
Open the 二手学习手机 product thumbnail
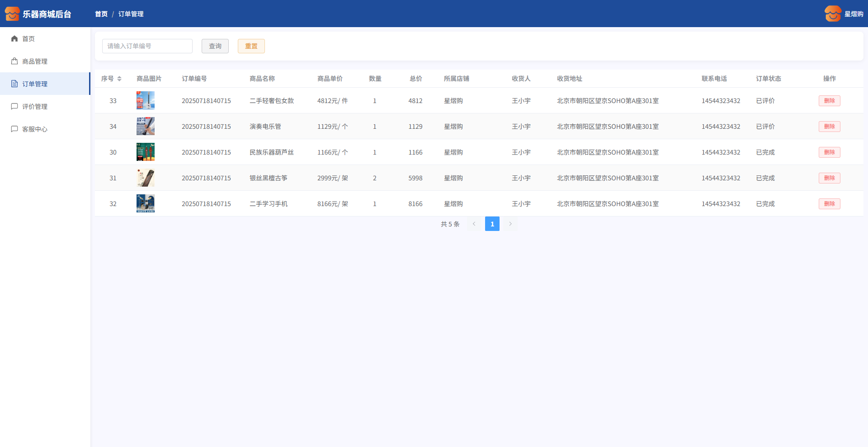(146, 204)
